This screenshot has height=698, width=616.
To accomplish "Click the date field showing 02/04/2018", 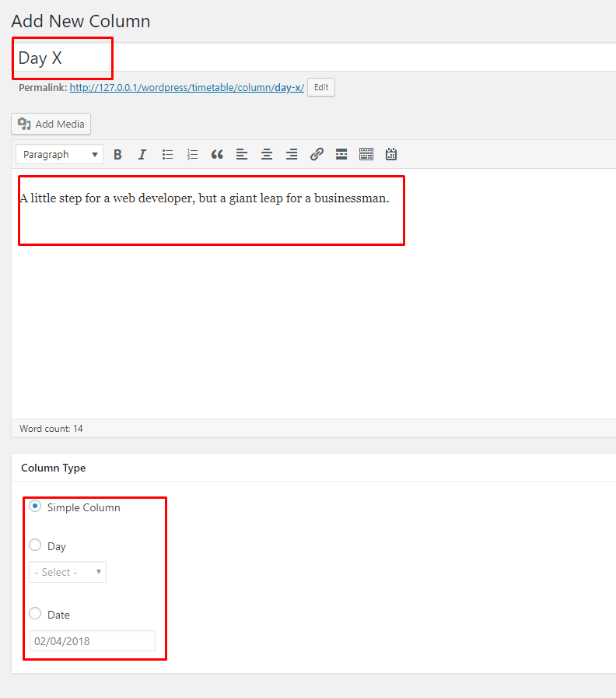I will pyautogui.click(x=92, y=641).
